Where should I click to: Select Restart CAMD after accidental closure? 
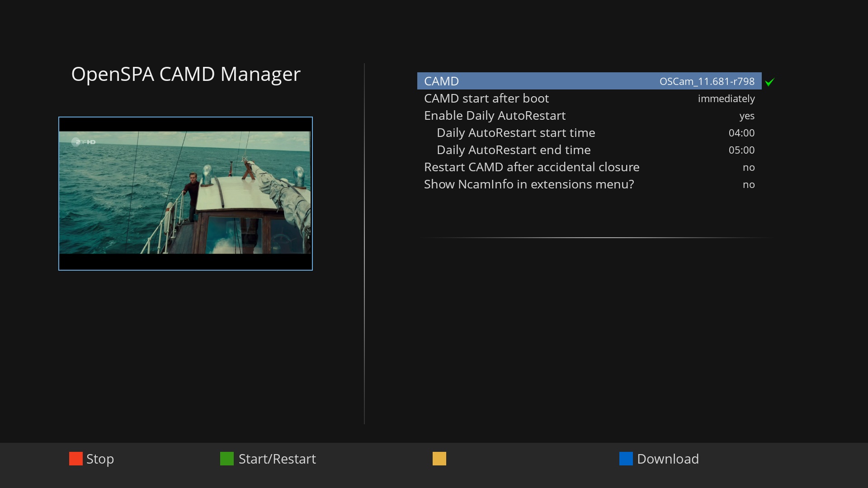click(590, 167)
